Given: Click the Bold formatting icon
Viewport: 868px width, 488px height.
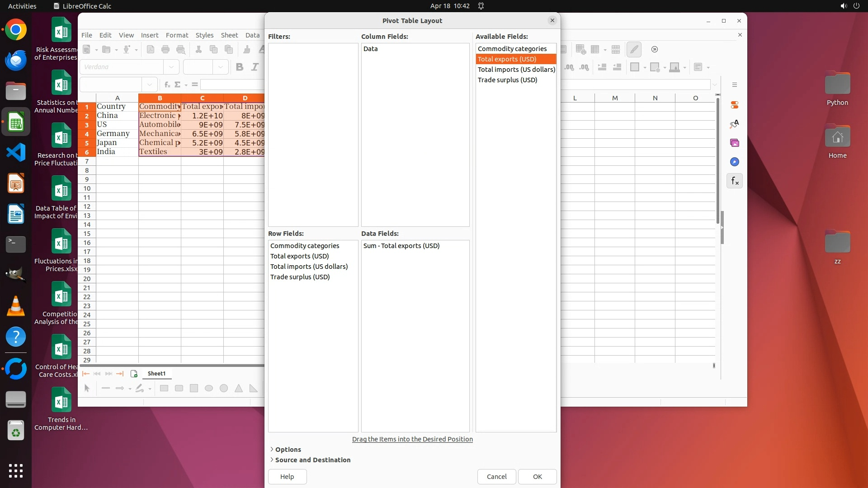Looking at the screenshot, I should [x=240, y=67].
